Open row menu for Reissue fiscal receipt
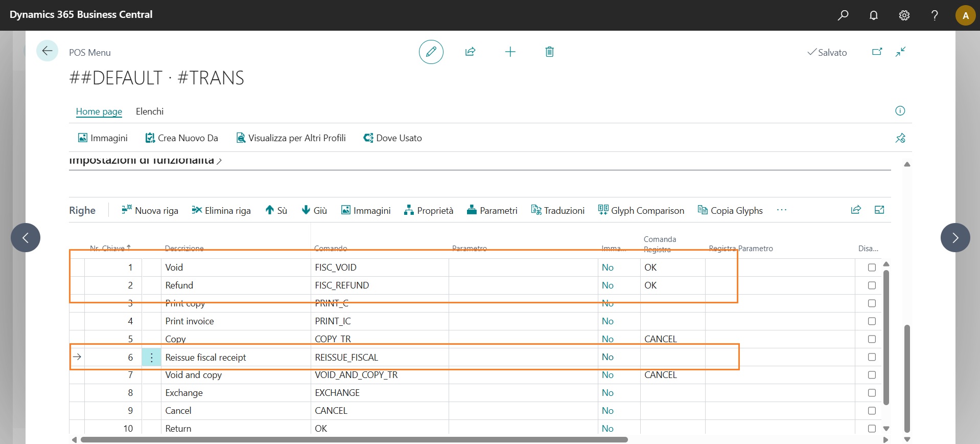Viewport: 980px width, 444px height. point(151,357)
